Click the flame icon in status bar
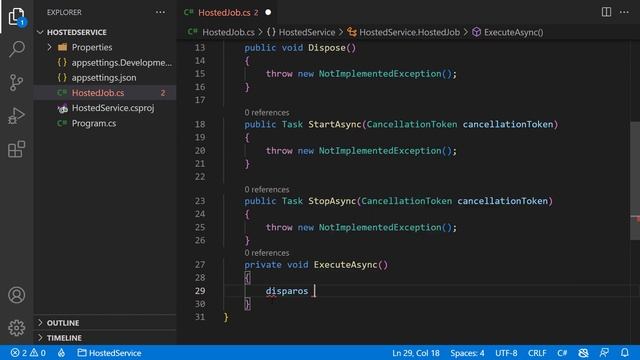The height and width of the screenshot is (360, 640). [x=61, y=353]
